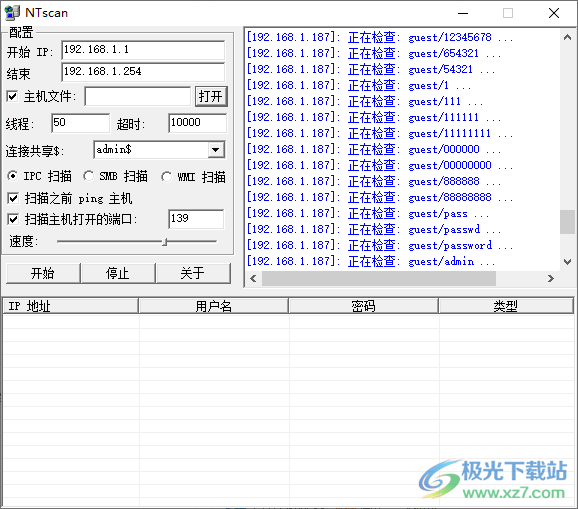Image resolution: width=578 pixels, height=509 pixels.
Task: Click log line guest/000000 ...
Action: click(374, 149)
